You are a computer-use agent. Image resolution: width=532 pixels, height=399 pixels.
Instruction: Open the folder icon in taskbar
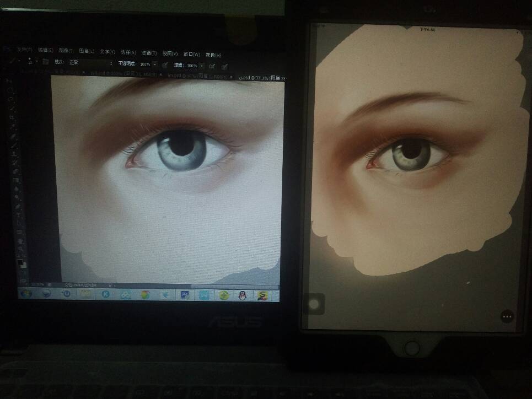coord(85,294)
